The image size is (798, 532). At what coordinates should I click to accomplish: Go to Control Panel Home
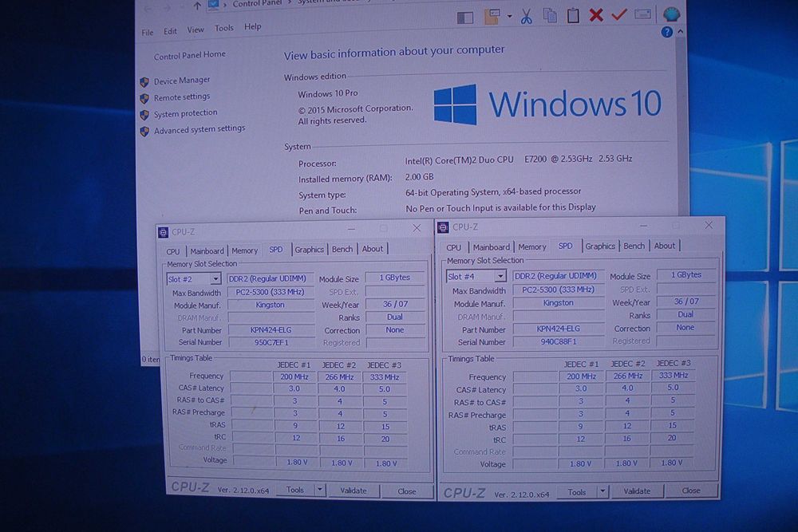189,56
